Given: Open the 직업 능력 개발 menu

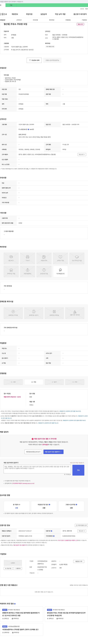Looking at the screenshot, I should (60, 14).
